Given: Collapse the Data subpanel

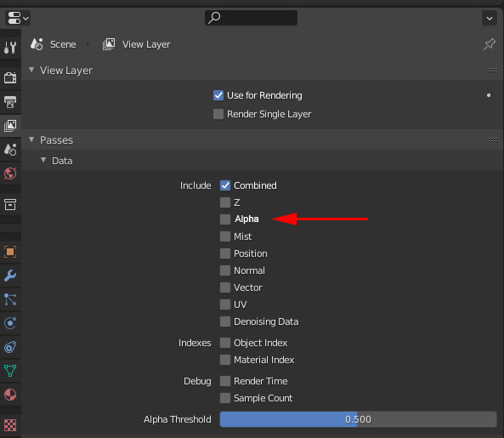Looking at the screenshot, I should [43, 160].
